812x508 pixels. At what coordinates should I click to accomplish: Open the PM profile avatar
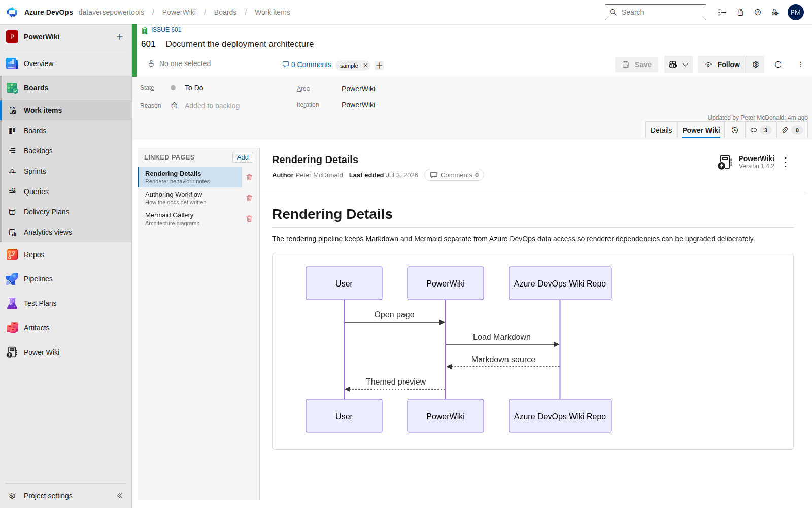pos(796,12)
